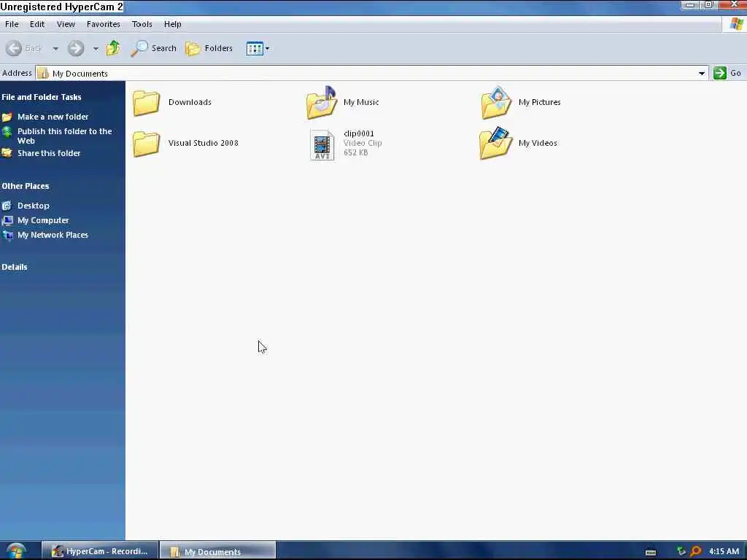This screenshot has width=747, height=560.
Task: Collapse the Other Places section
Action: [x=26, y=186]
